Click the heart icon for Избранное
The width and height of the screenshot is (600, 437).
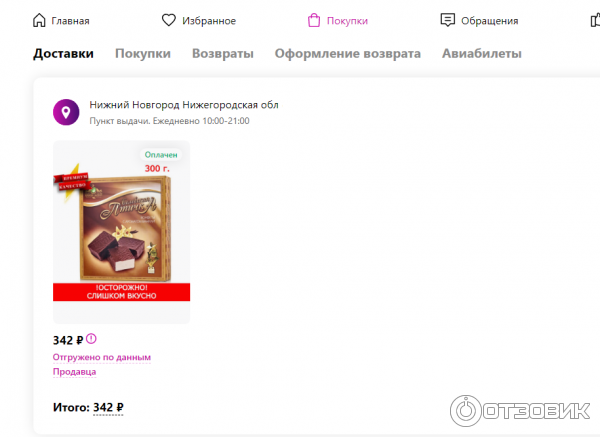[x=168, y=20]
